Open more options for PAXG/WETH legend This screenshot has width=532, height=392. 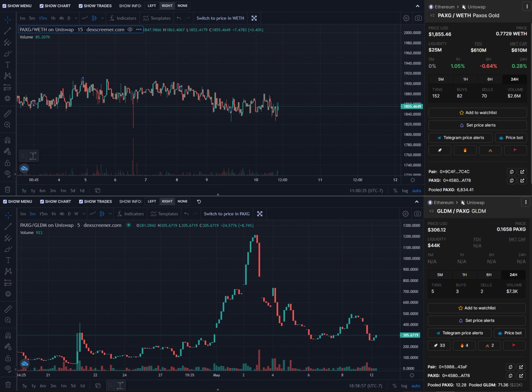coord(139,29)
